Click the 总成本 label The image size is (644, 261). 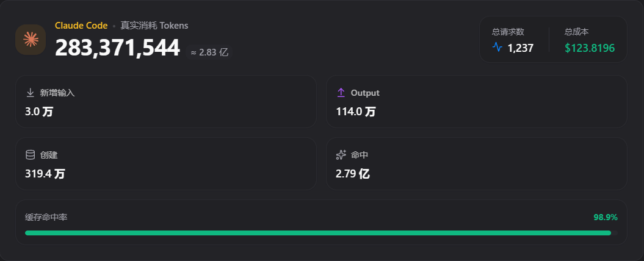coord(577,32)
